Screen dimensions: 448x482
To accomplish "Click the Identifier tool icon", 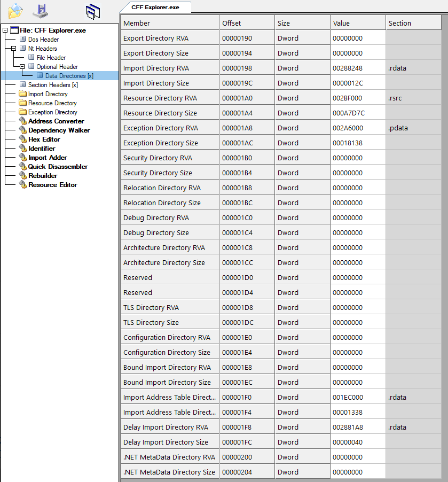I will pos(23,148).
